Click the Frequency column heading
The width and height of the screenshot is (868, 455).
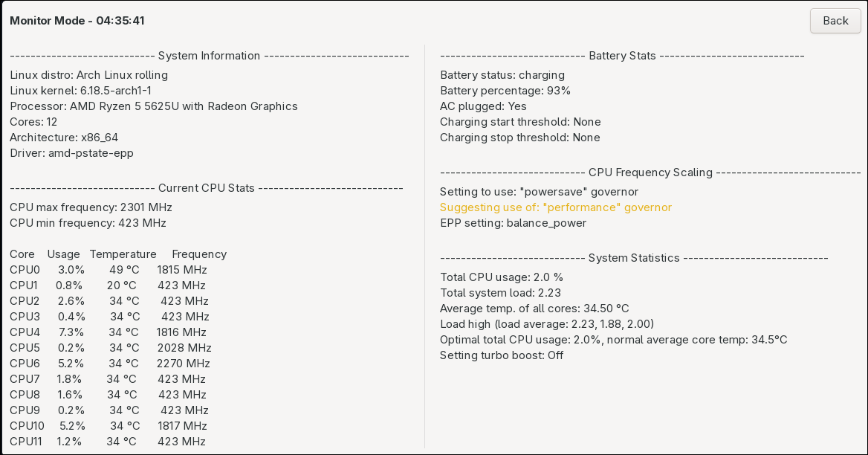[199, 254]
